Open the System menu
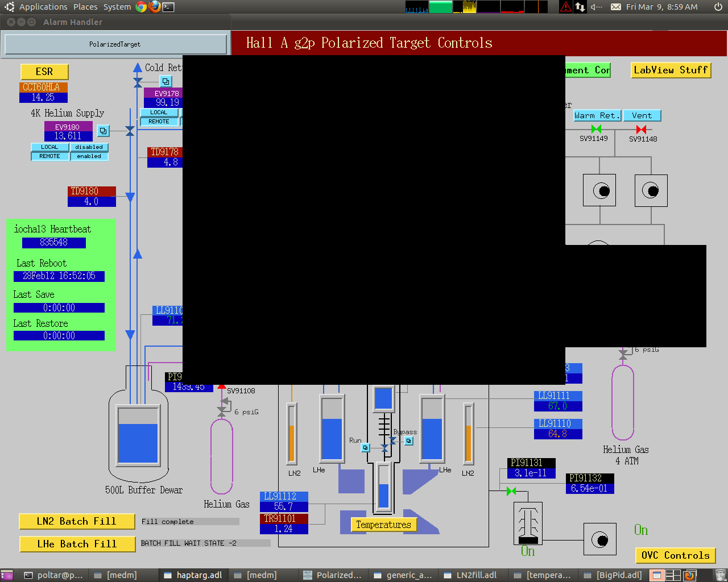This screenshot has height=582, width=728. (117, 7)
